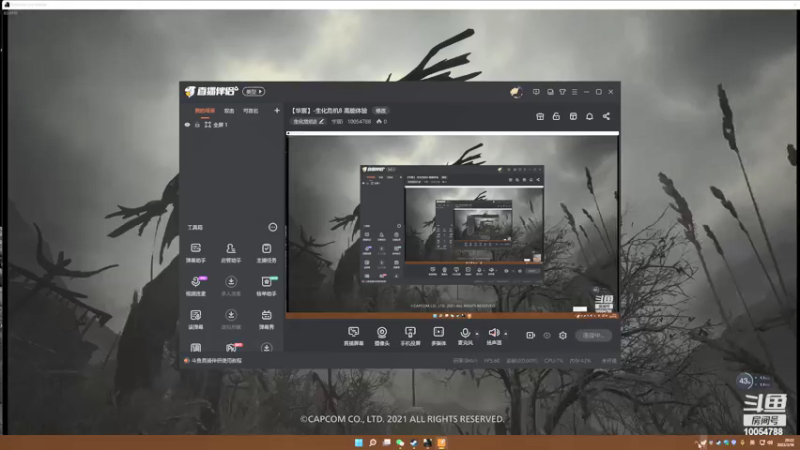800x450 pixels.
Task: Switch to the second scene tab
Action: pyautogui.click(x=229, y=111)
